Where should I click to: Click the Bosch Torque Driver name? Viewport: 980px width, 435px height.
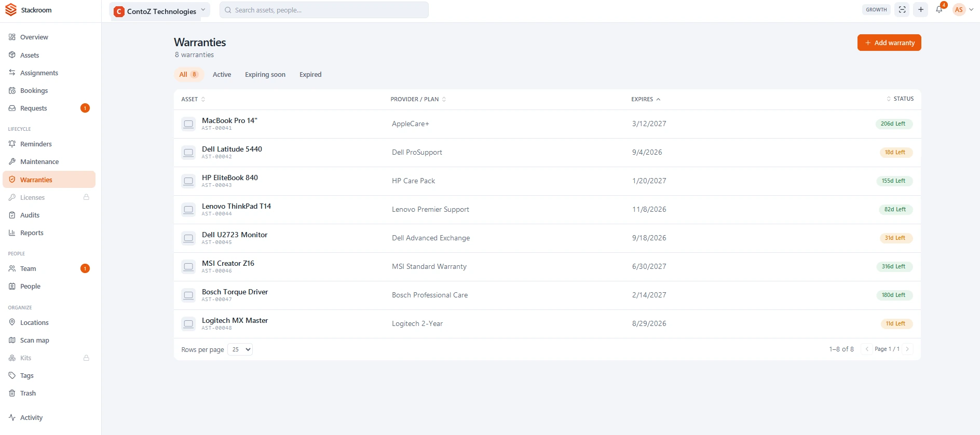235,292
